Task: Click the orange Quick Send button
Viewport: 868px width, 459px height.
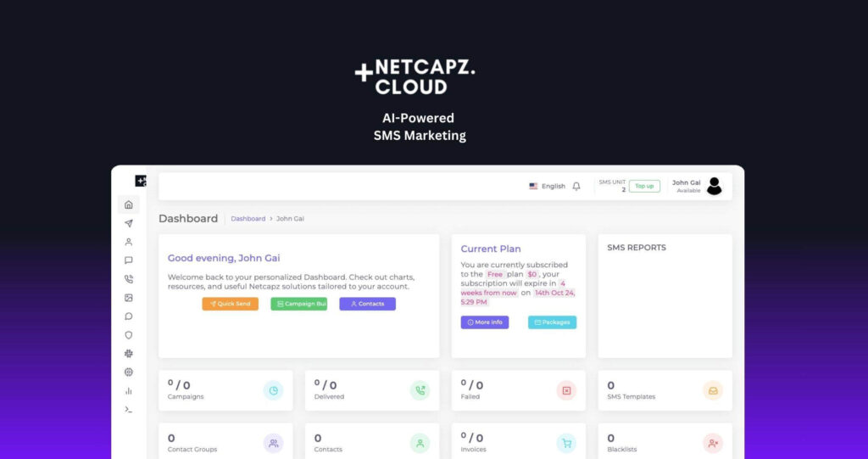Action: (231, 304)
